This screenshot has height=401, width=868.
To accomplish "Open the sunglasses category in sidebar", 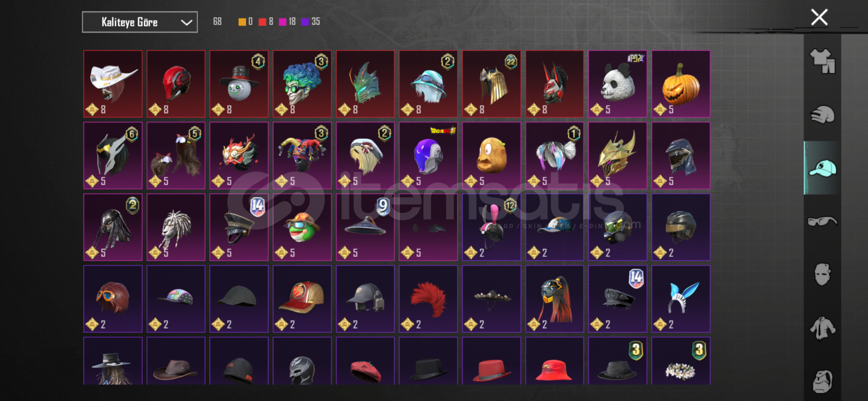I will (x=822, y=222).
